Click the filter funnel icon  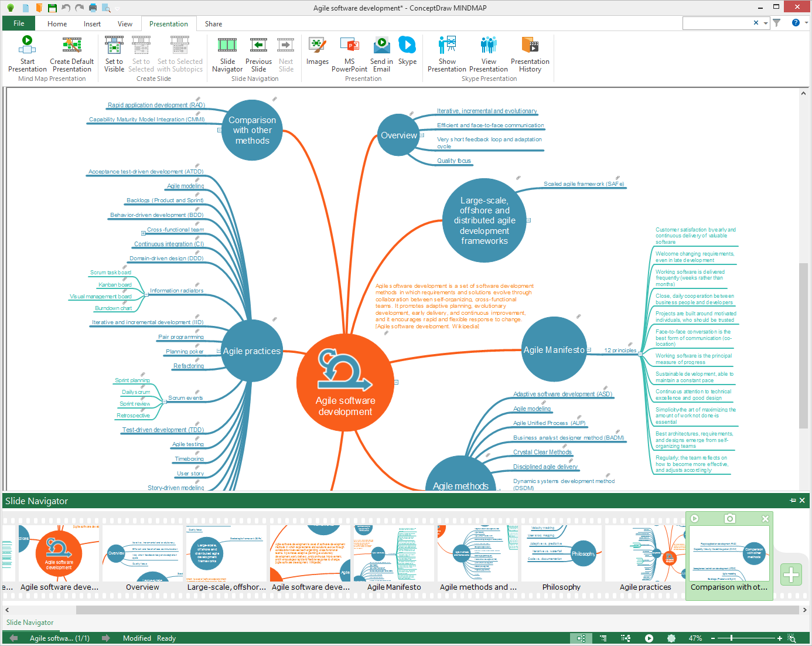point(776,23)
